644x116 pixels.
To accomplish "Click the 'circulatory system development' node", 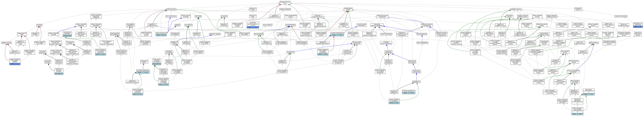I will pyautogui.click(x=386, y=43).
